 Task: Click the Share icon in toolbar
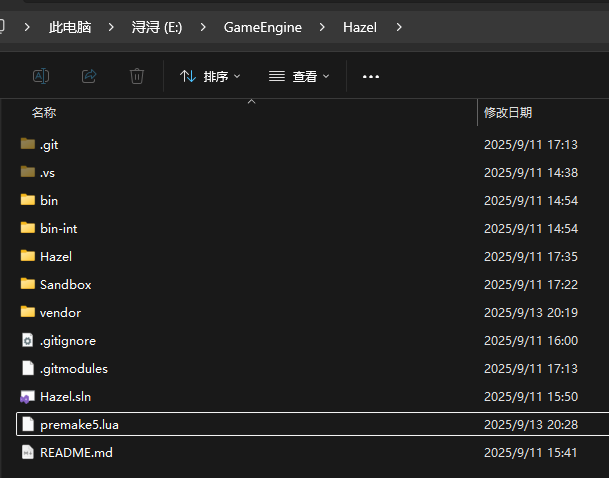(88, 76)
